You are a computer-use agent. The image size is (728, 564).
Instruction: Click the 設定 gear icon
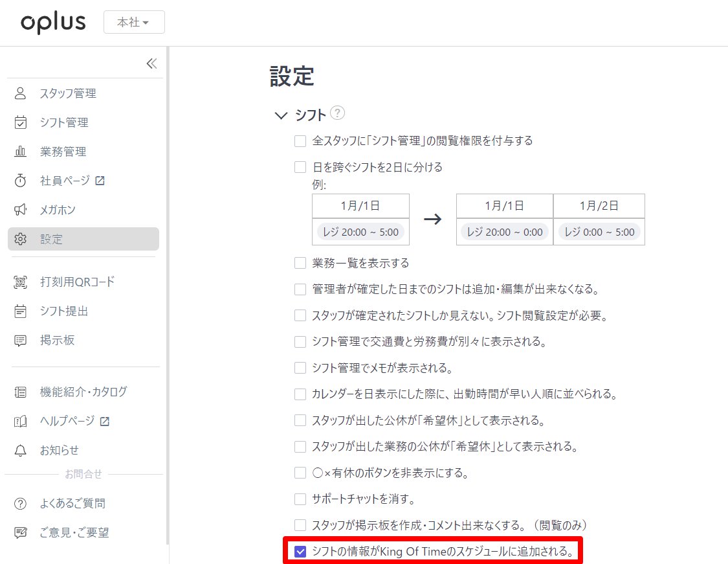[x=21, y=239]
